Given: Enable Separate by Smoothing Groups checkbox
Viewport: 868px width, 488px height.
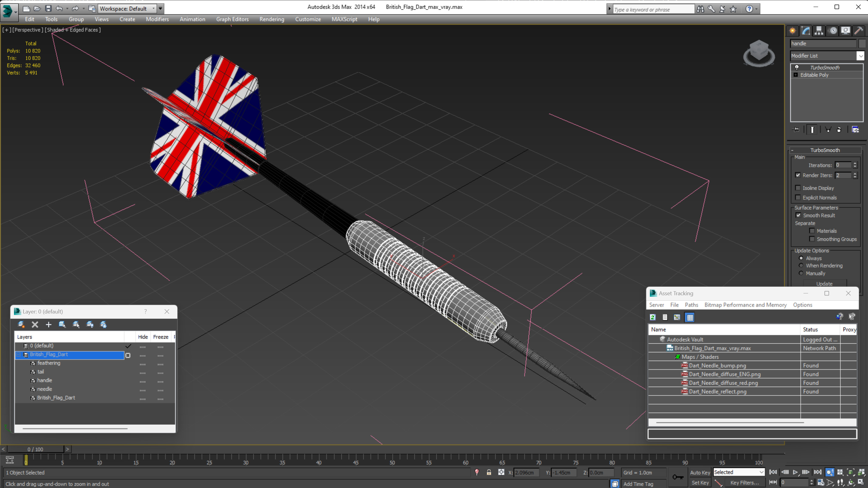Looking at the screenshot, I should pos(812,239).
